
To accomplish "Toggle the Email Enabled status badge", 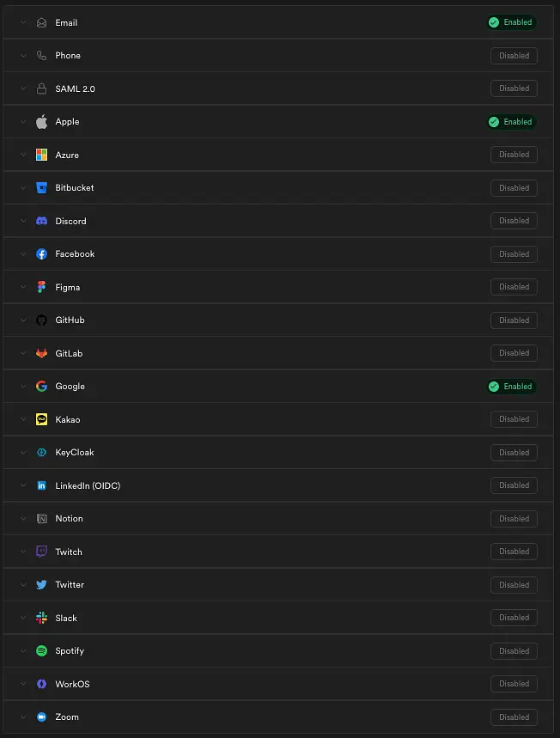I will [x=511, y=22].
